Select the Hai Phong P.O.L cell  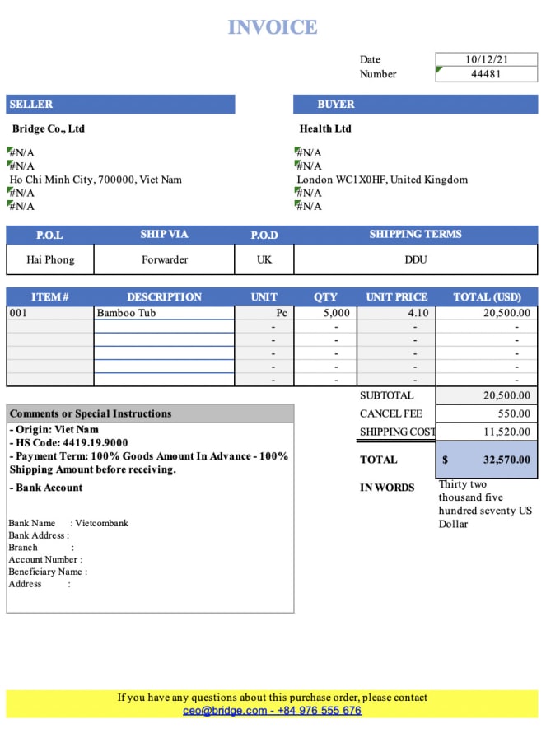[50, 259]
